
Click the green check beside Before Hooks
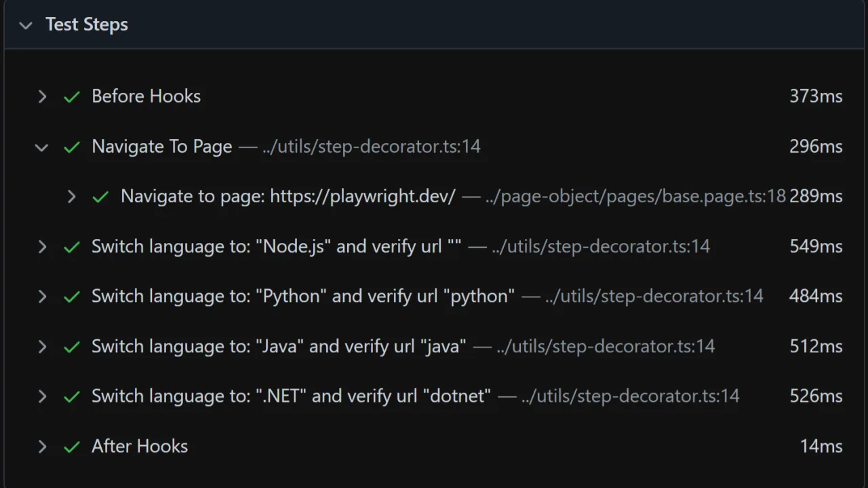pos(72,97)
